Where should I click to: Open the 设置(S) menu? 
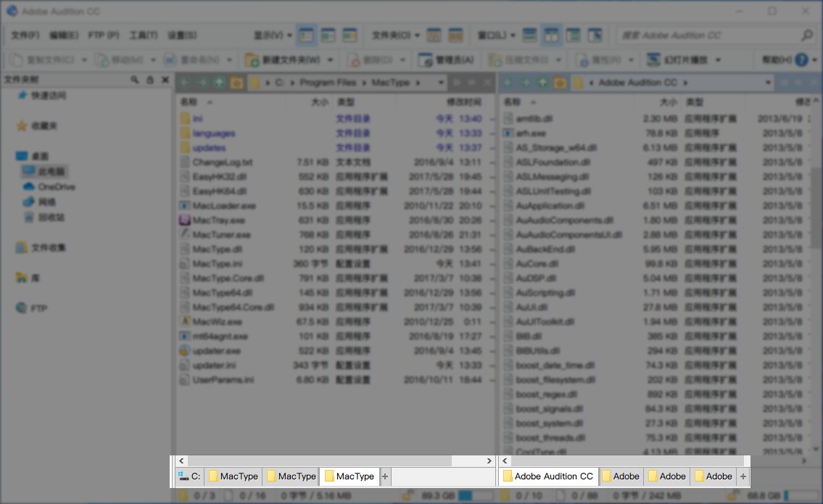[182, 36]
